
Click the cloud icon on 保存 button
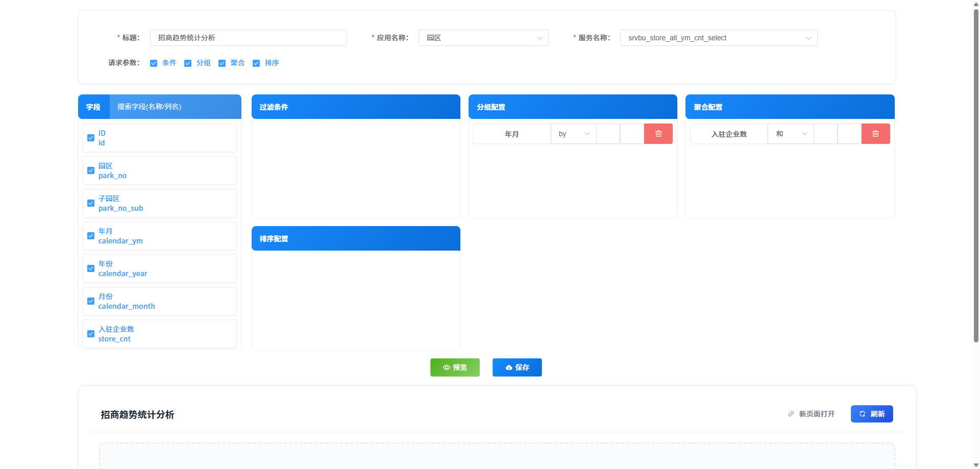pyautogui.click(x=509, y=367)
